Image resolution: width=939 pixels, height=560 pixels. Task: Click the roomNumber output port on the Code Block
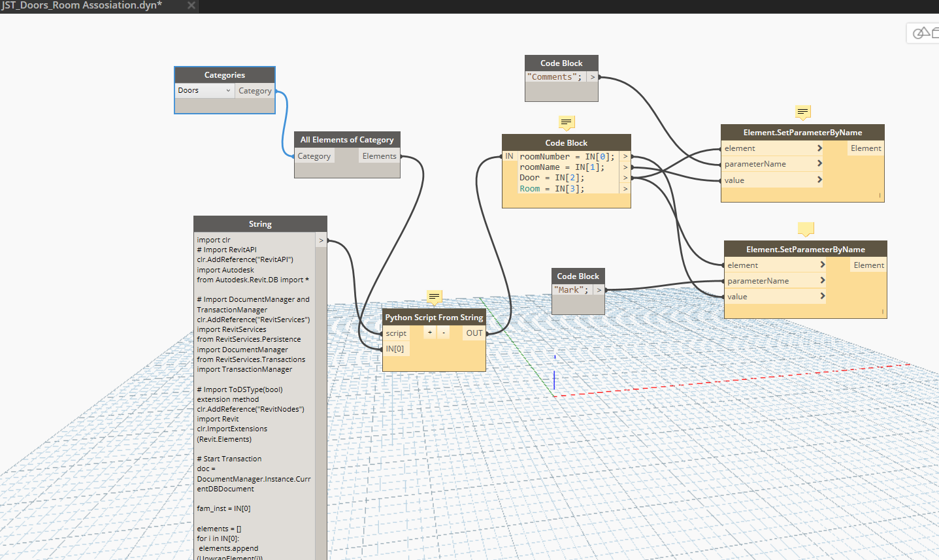point(625,157)
